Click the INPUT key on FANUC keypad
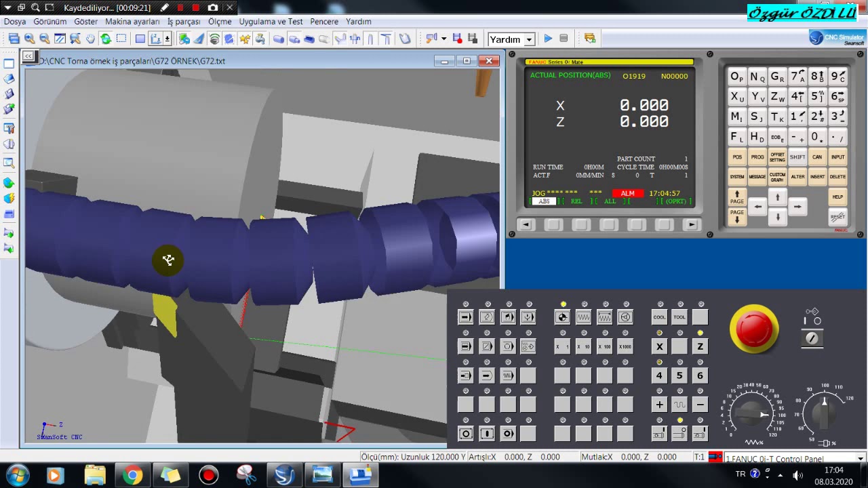This screenshot has height=488, width=868. click(837, 157)
